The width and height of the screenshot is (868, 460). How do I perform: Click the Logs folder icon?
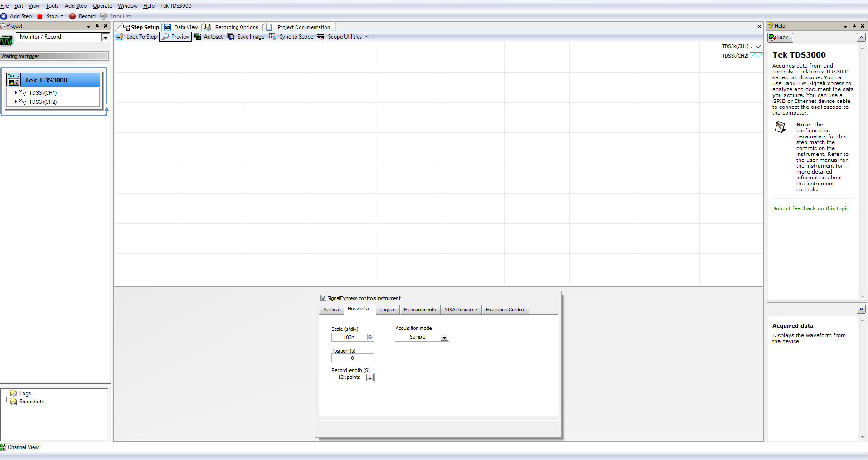14,393
